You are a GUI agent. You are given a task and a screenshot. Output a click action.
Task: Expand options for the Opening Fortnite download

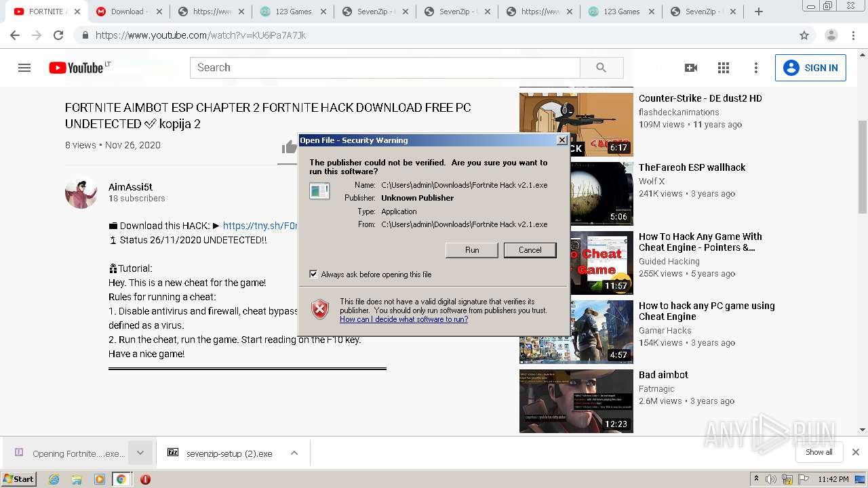[x=140, y=453]
